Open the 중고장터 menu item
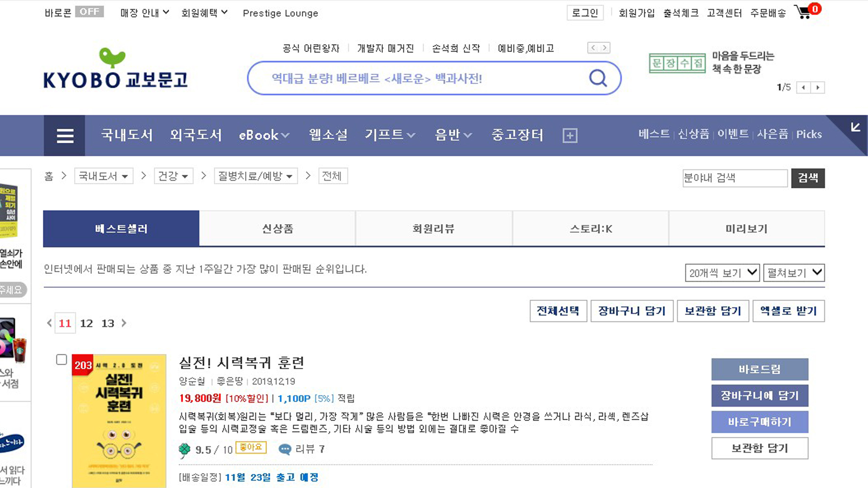The height and width of the screenshot is (488, 868). [x=517, y=135]
